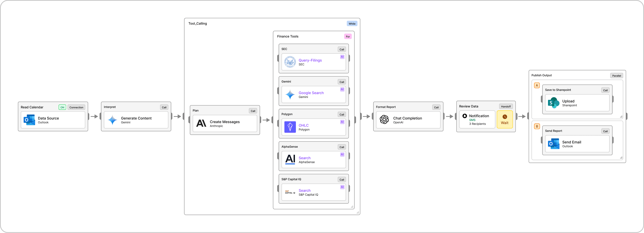This screenshot has height=233, width=644.
Task: Click the Polygon logo icon
Action: click(290, 127)
